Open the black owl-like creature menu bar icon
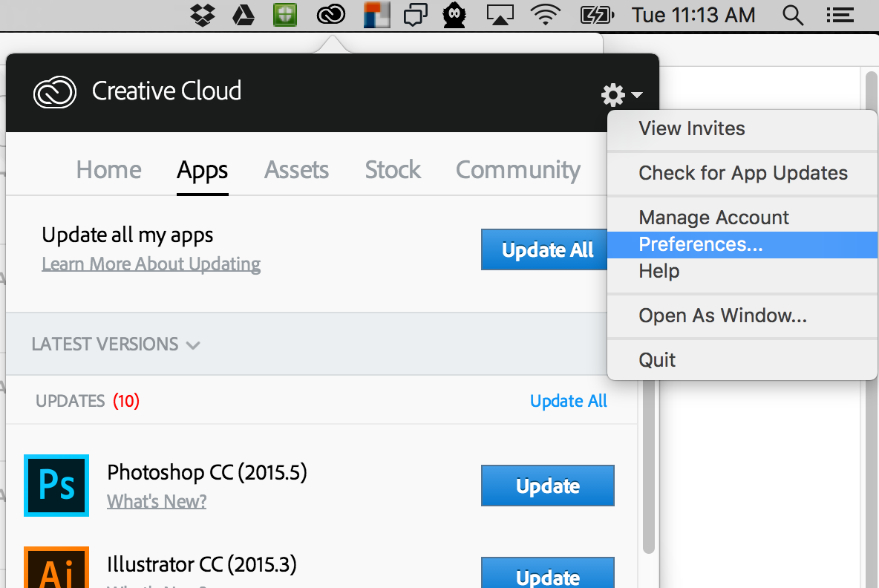 point(454,15)
